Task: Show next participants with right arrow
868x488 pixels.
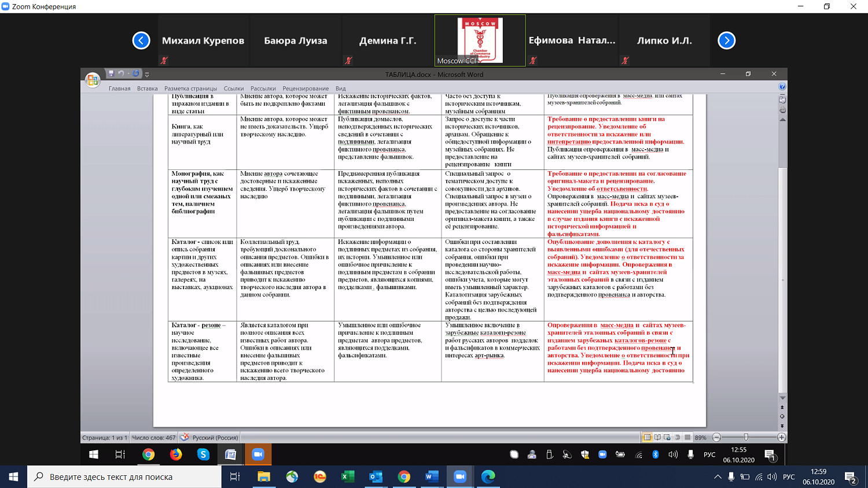Action: click(x=727, y=40)
